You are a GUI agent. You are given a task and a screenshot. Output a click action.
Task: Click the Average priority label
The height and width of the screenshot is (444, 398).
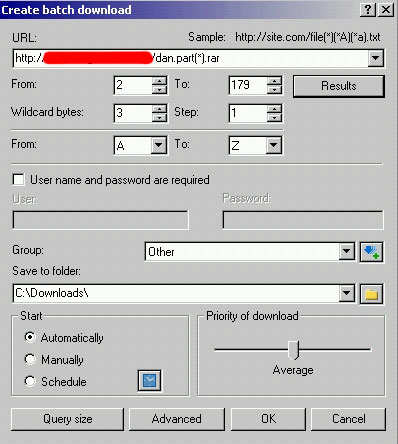pyautogui.click(x=293, y=370)
